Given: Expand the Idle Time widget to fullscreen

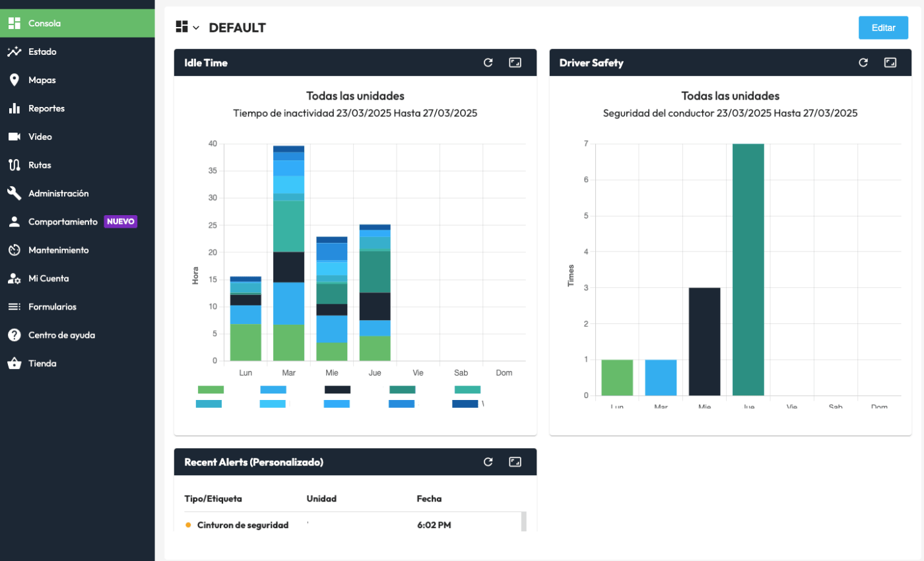Looking at the screenshot, I should point(515,63).
